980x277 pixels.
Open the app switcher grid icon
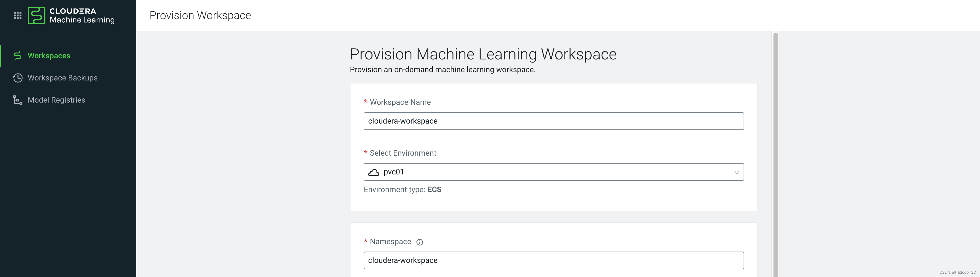17,15
